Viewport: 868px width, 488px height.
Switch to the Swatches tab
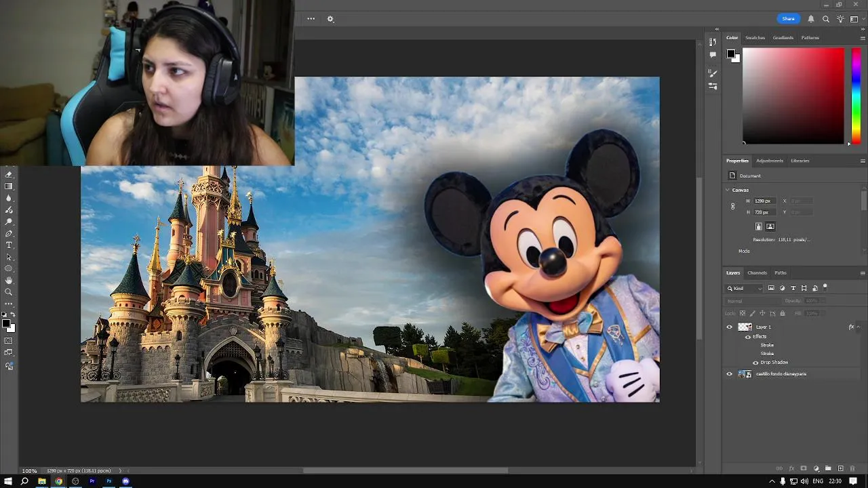tap(755, 38)
